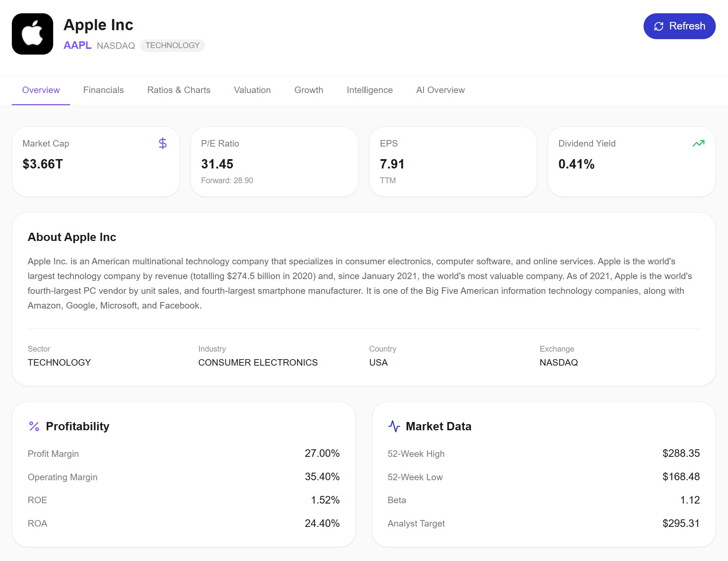The height and width of the screenshot is (561, 728).
Task: Click the Refresh button
Action: pos(679,26)
